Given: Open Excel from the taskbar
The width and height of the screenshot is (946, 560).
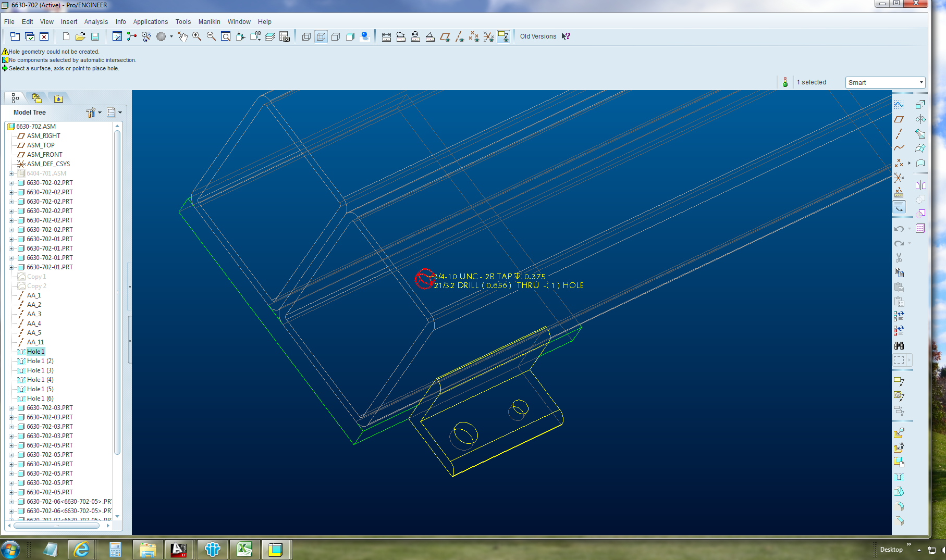Looking at the screenshot, I should (x=245, y=550).
